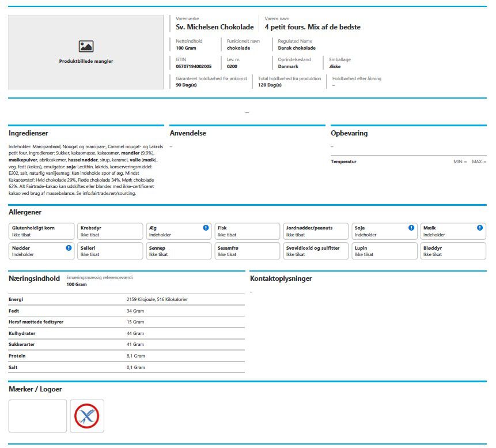
Task: Click the Heraf mættede fedtsyrer row label
Action: click(36, 322)
